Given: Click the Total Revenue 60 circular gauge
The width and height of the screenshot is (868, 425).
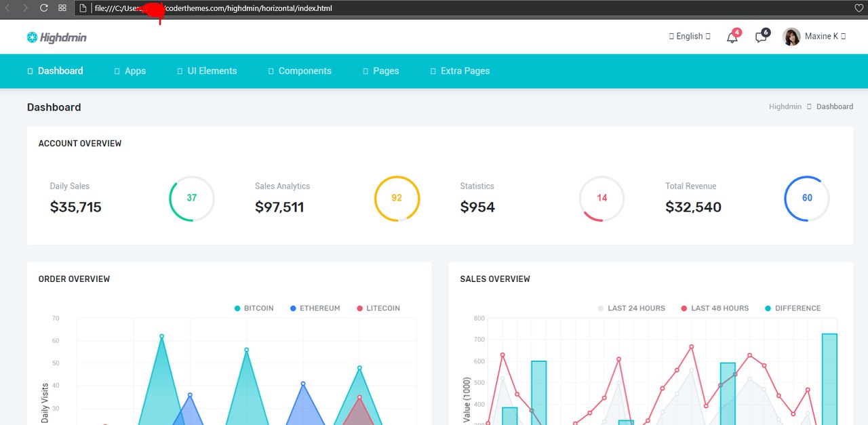Looking at the screenshot, I should coord(807,199).
